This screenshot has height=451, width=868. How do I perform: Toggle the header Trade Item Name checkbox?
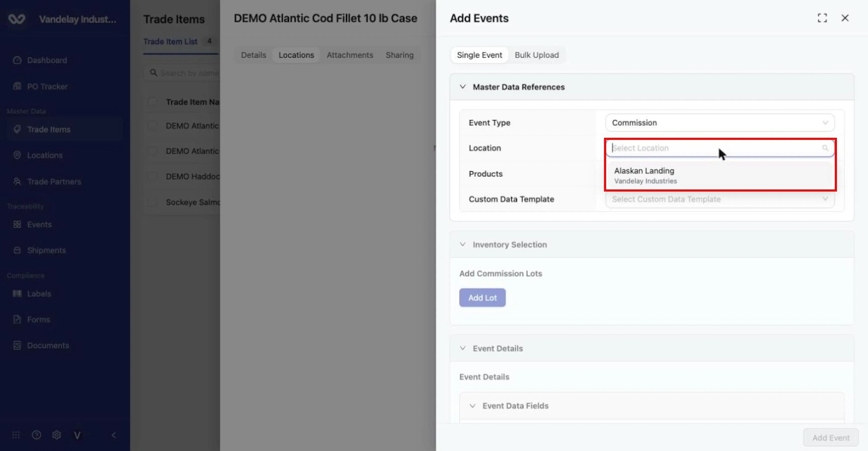[x=152, y=102]
